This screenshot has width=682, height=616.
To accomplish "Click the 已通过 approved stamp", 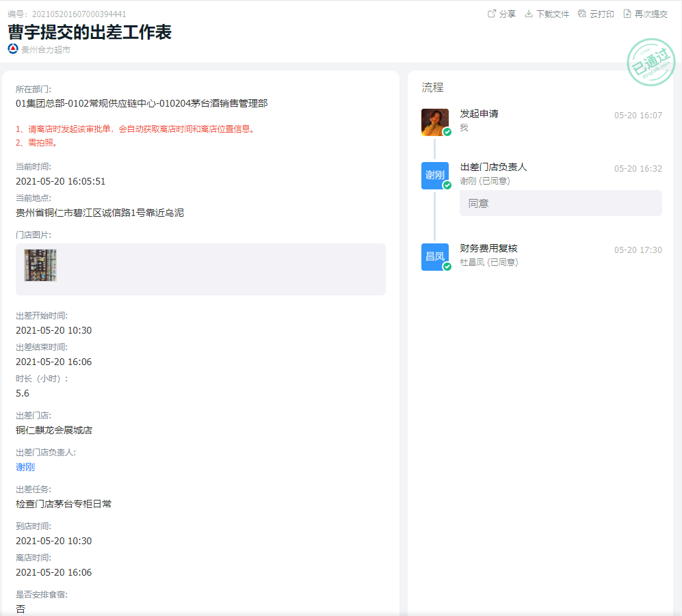I will click(x=651, y=63).
